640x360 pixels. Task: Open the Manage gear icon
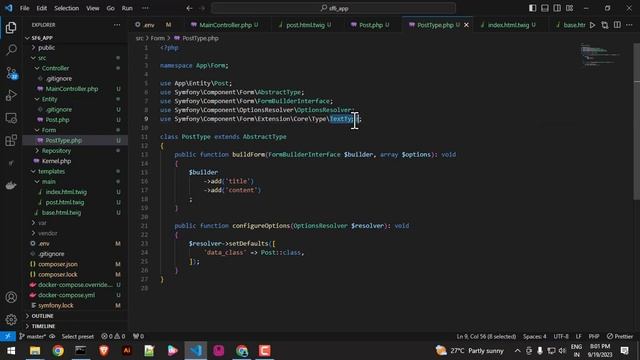click(11, 319)
